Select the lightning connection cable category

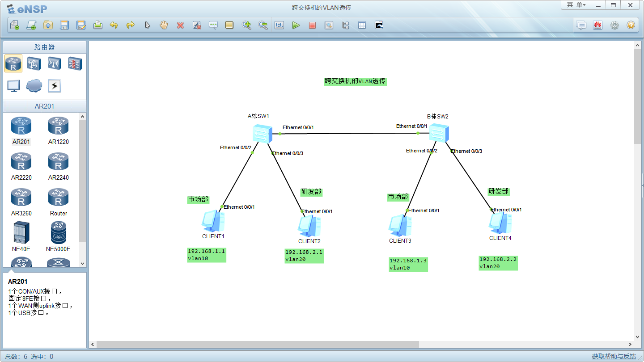[55, 86]
